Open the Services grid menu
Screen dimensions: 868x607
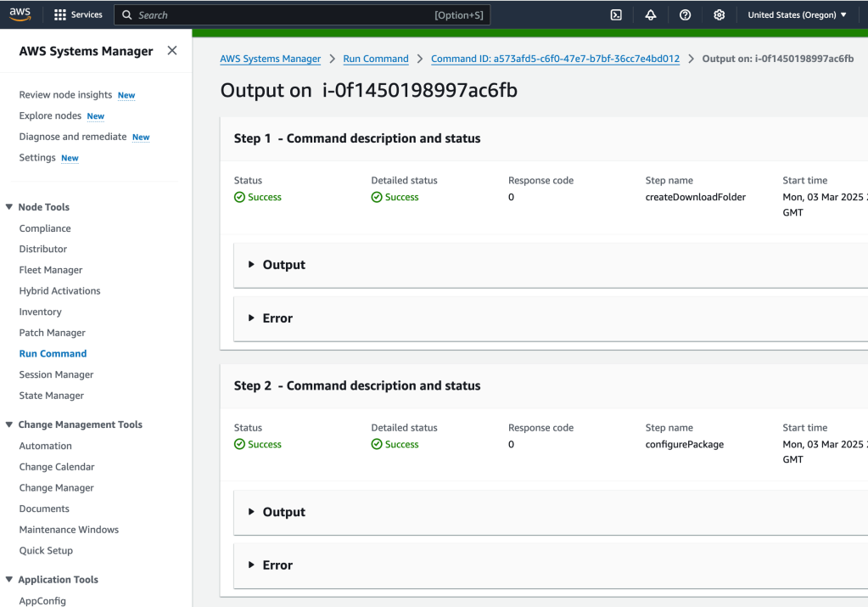[78, 14]
